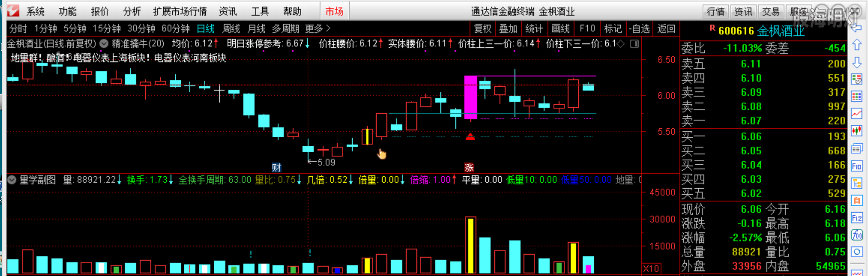Click the 资讯 top-right button
This screenshot has width=868, height=276.
743,11
